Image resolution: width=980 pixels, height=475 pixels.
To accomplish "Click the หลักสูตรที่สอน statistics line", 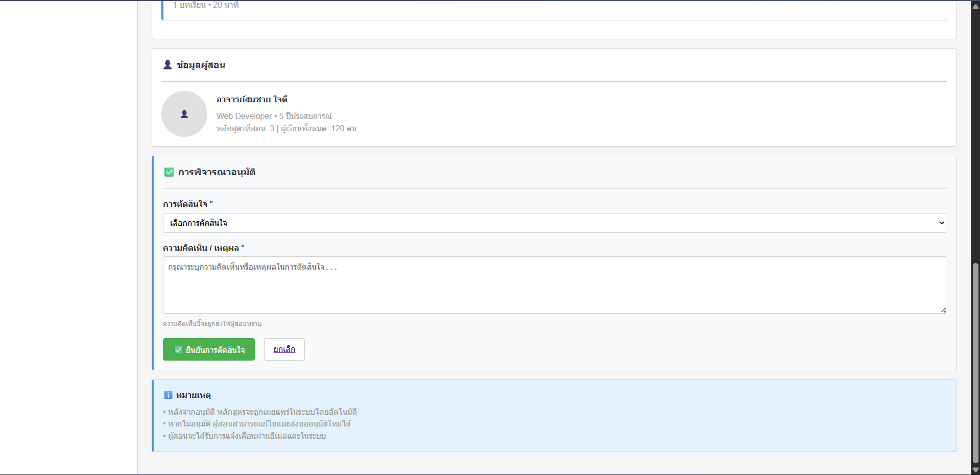I will [286, 128].
